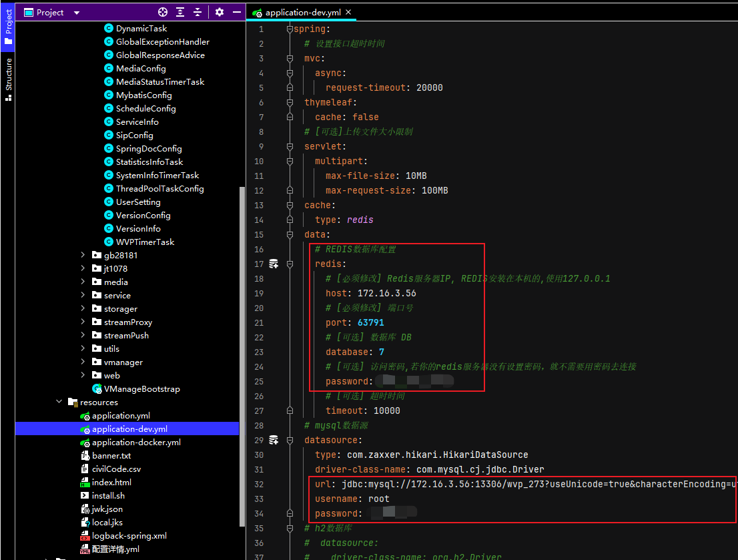Toggle fold marker at mvc line 3

(x=290, y=58)
